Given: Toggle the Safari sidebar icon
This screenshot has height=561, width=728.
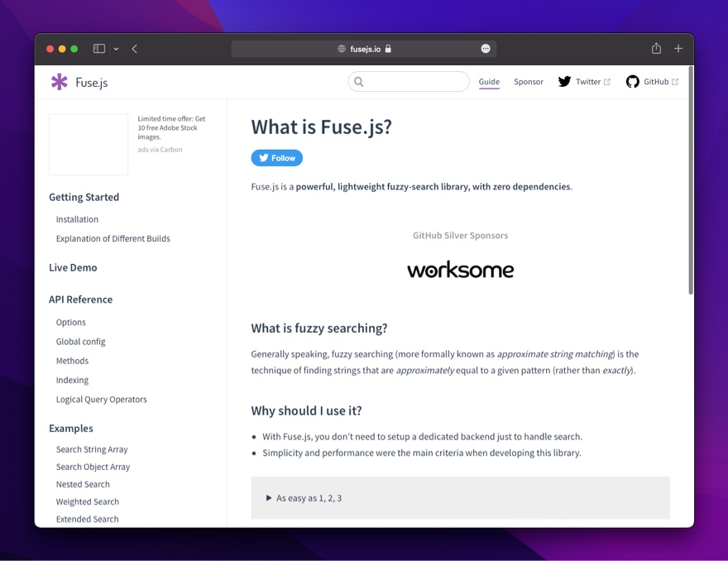Looking at the screenshot, I should pos(98,48).
